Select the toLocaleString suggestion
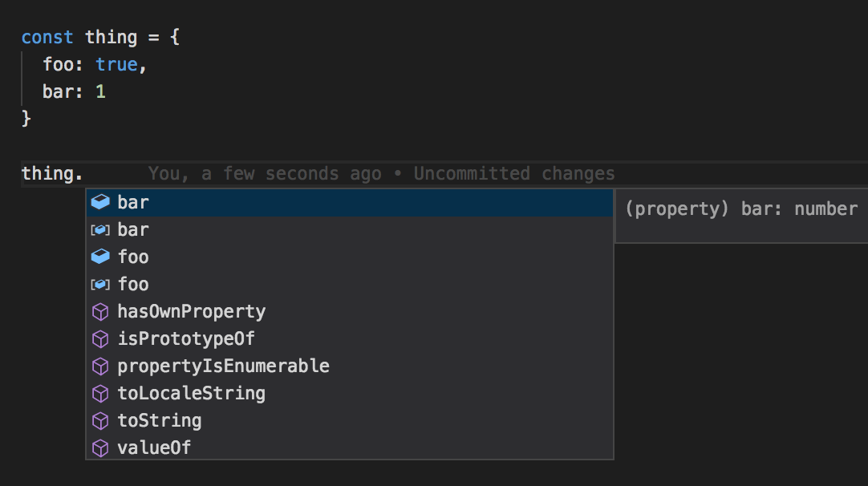Image resolution: width=868 pixels, height=486 pixels. [191, 394]
